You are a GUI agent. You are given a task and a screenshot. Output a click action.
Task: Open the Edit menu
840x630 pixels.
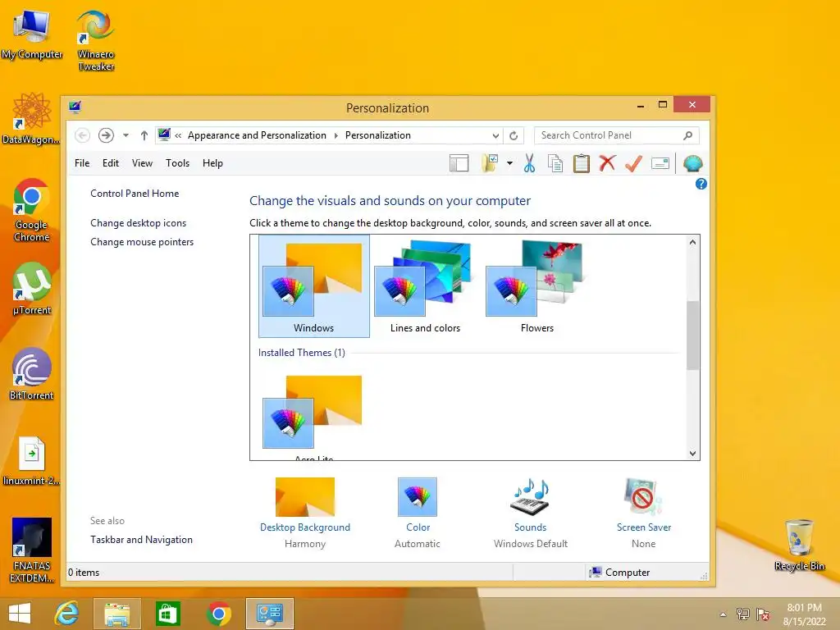point(111,163)
